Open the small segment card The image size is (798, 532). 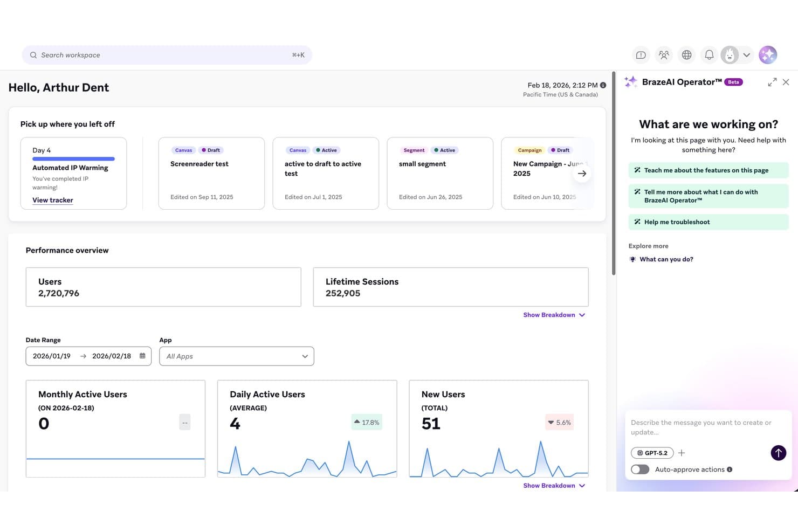coord(440,173)
